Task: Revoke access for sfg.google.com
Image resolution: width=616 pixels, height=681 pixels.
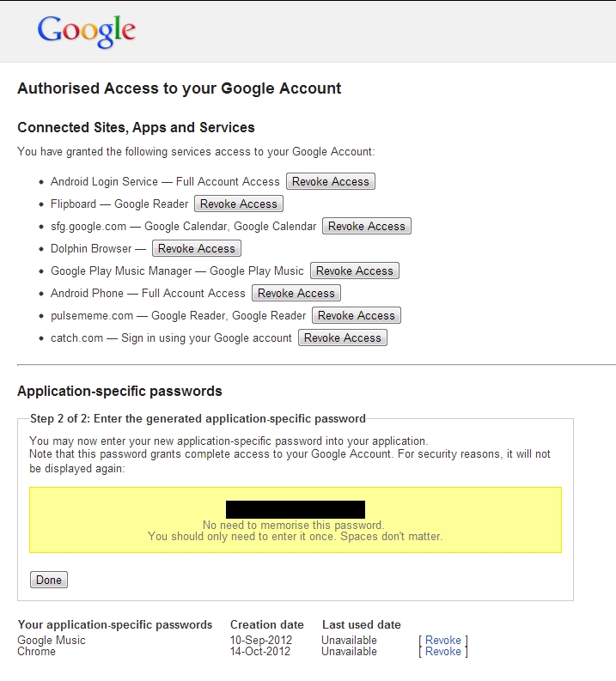Action: pos(367,226)
